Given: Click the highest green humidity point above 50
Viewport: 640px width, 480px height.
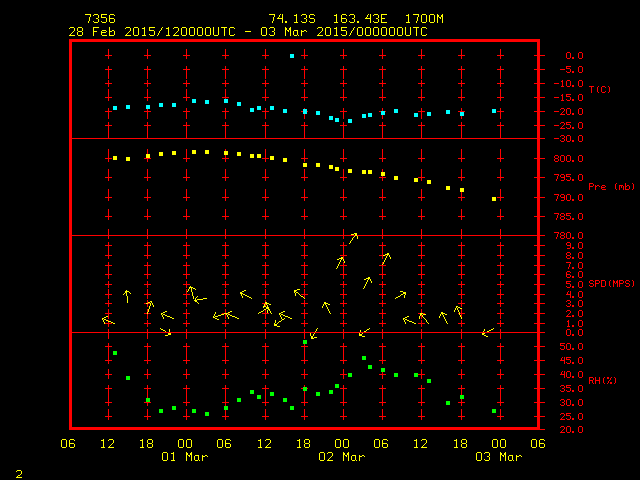Looking at the screenshot, I should [x=305, y=342].
